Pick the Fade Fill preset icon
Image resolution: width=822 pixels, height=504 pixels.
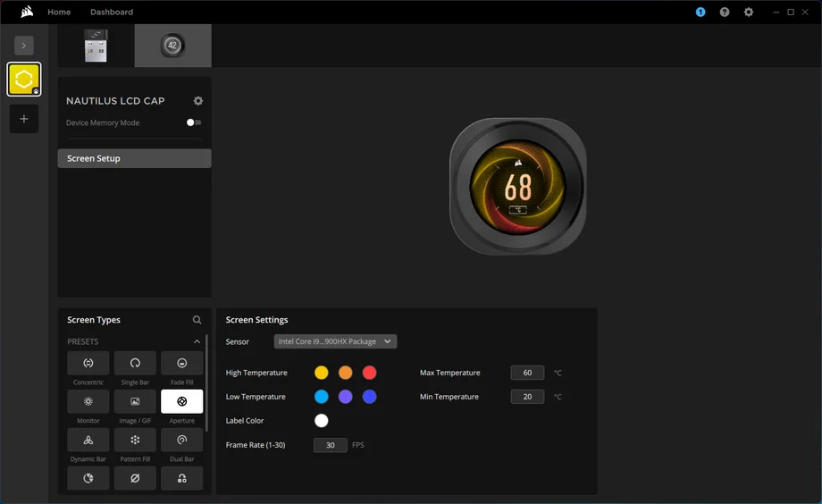(181, 363)
